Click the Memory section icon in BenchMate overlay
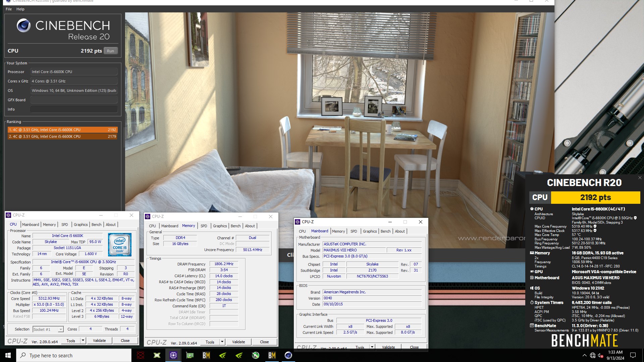644x362 pixels. (x=532, y=253)
